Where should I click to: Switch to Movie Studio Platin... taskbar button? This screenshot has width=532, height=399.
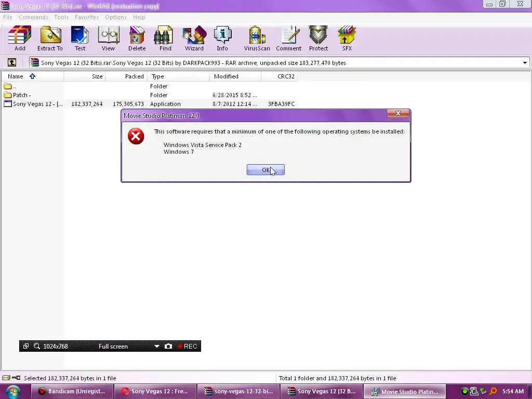click(x=405, y=391)
